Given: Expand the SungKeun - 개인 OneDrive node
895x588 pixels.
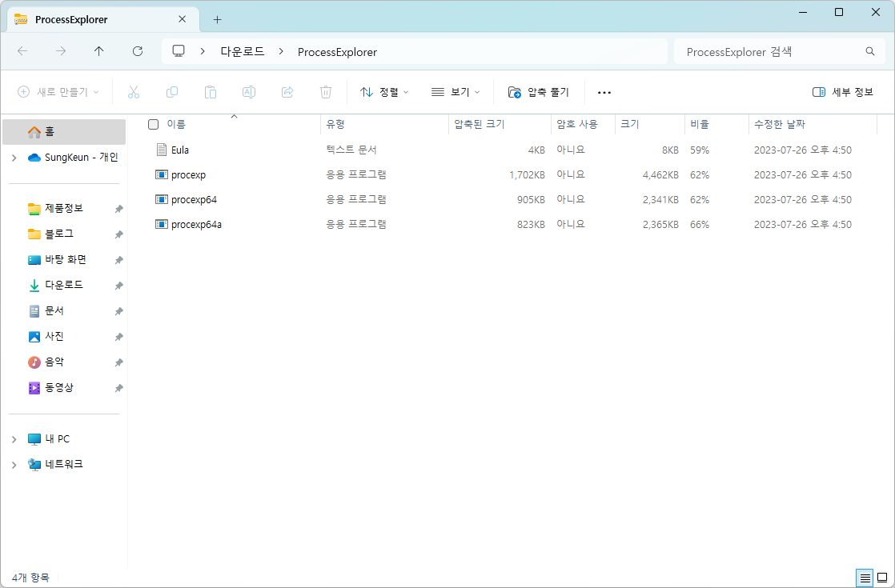Looking at the screenshot, I should (14, 158).
